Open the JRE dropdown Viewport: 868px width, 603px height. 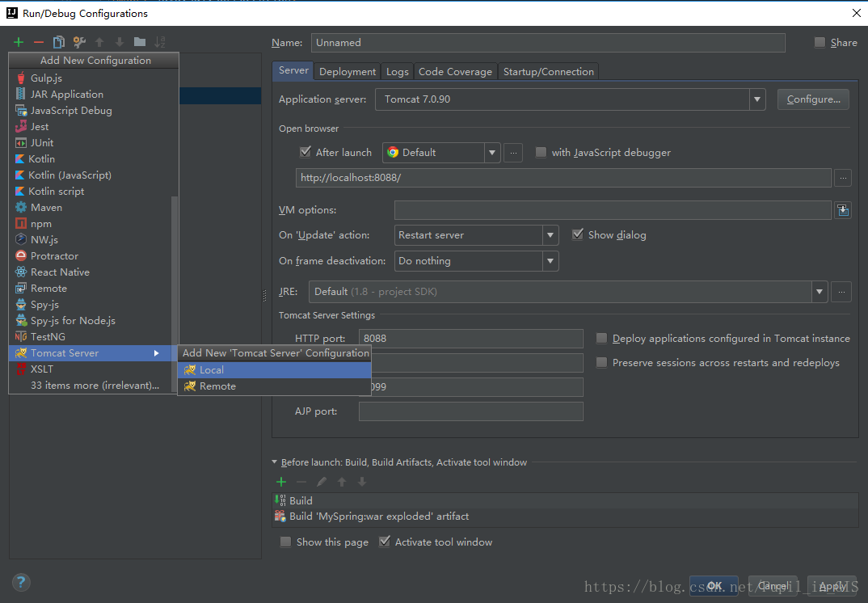point(820,292)
